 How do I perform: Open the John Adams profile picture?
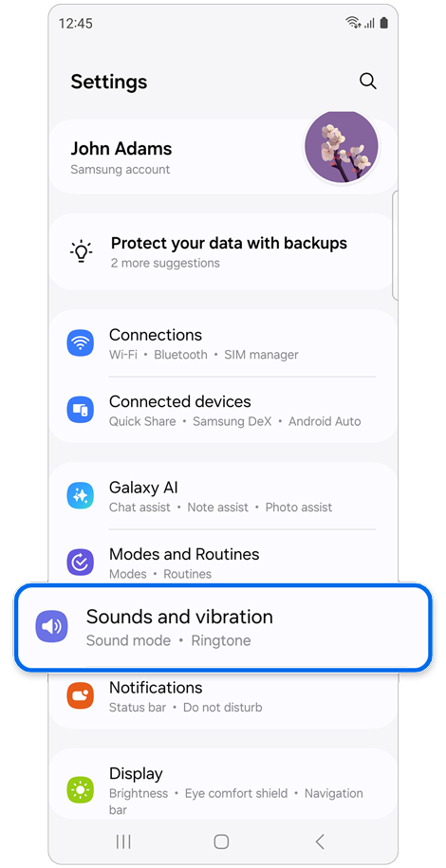(x=342, y=147)
